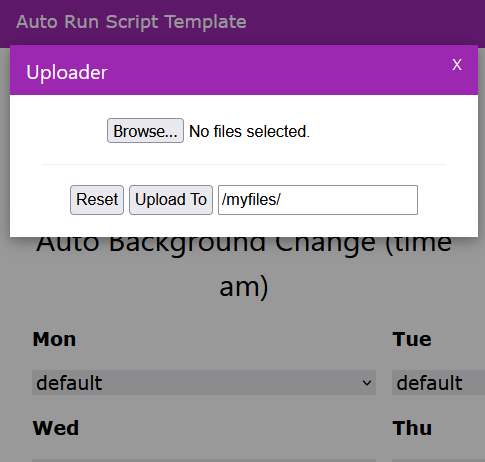Click the divider line in Uploader dialog
Viewport: 485px width, 462px height.
click(244, 164)
